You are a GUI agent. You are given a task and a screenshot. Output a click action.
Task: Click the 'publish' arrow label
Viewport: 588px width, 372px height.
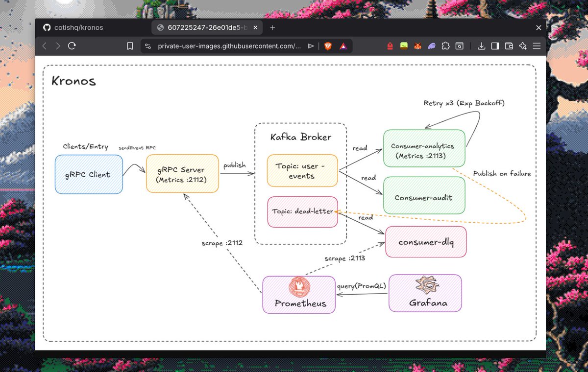click(235, 165)
